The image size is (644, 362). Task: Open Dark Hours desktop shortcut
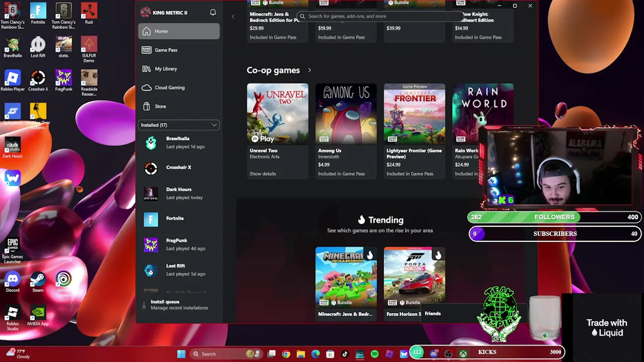click(13, 148)
